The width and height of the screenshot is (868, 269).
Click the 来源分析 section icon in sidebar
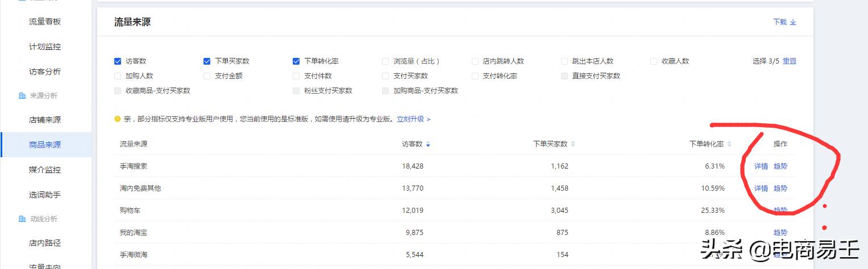click(22, 96)
